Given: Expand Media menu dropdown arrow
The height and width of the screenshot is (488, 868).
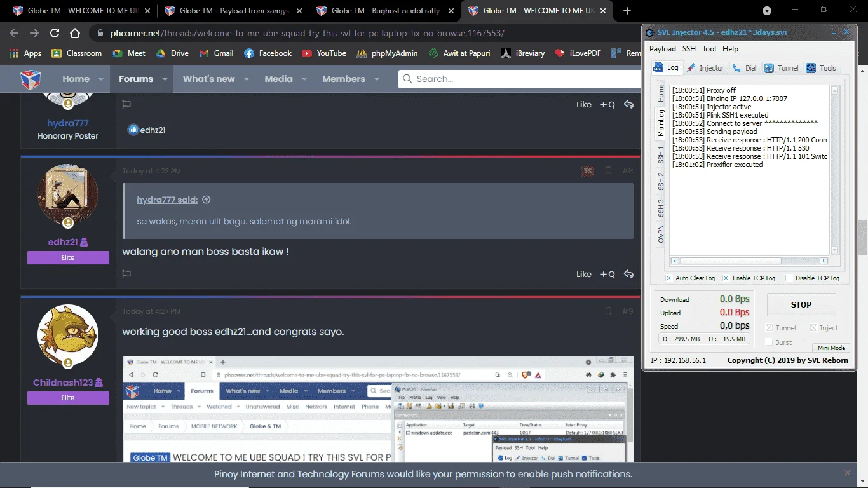Looking at the screenshot, I should pos(304,79).
